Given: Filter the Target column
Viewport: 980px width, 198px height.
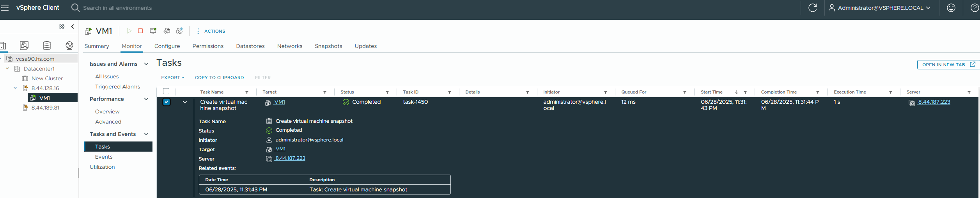Looking at the screenshot, I should pyautogui.click(x=325, y=92).
